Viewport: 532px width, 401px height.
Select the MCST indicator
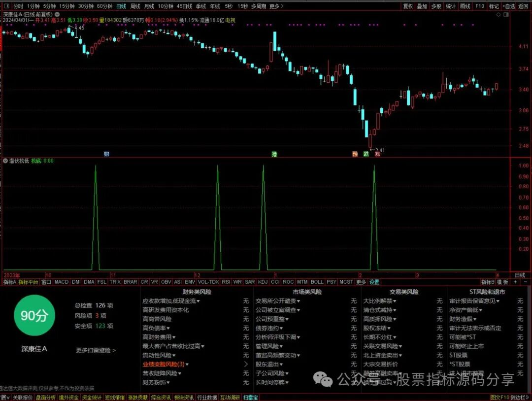(346, 282)
